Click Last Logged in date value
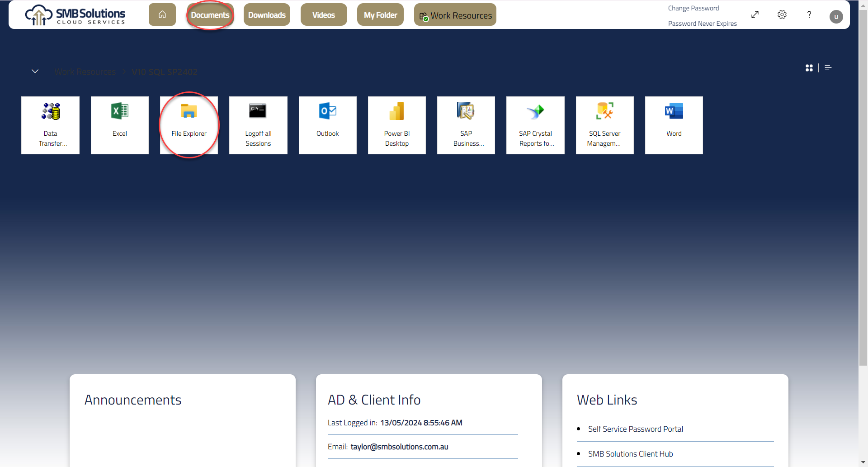The height and width of the screenshot is (467, 868). (x=421, y=423)
